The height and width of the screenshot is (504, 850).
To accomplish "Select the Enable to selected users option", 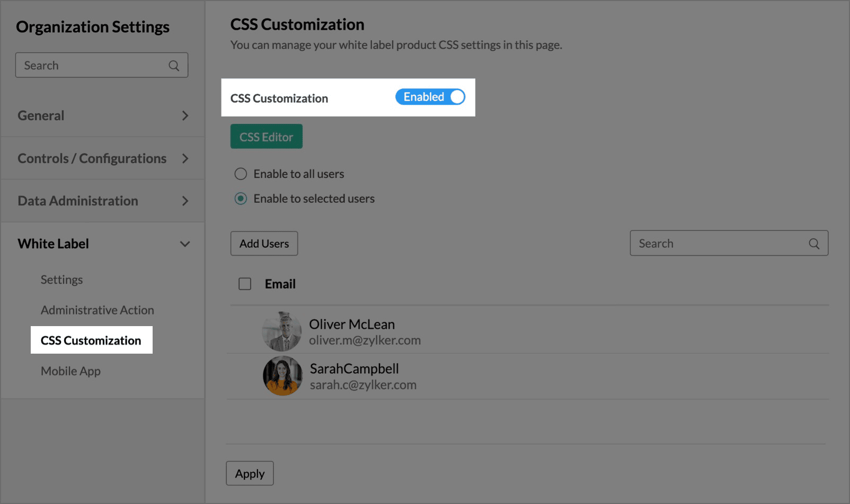I will 241,199.
